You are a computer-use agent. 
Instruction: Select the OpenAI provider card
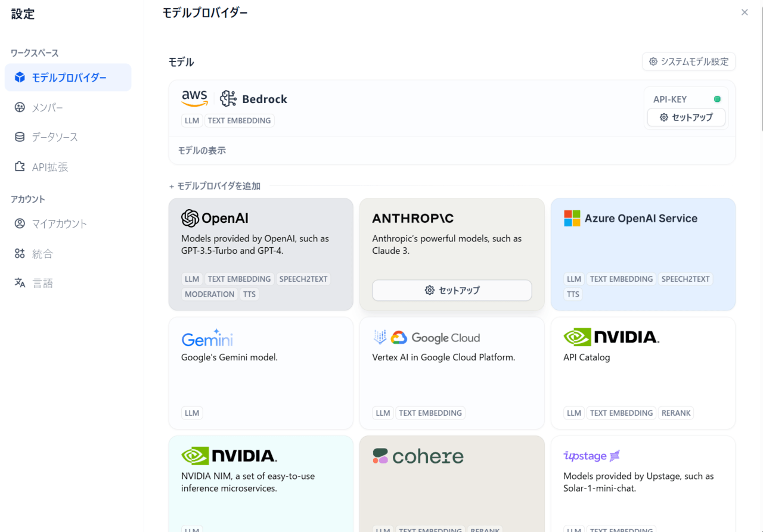click(261, 254)
